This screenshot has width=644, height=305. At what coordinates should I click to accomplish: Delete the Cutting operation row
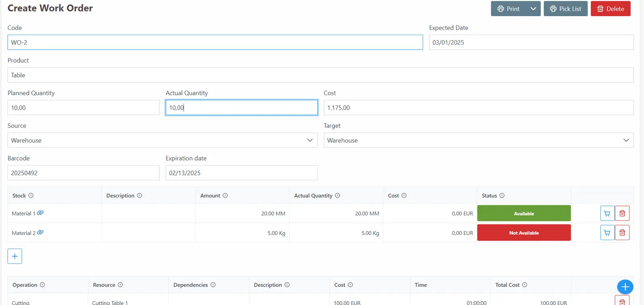tap(622, 301)
